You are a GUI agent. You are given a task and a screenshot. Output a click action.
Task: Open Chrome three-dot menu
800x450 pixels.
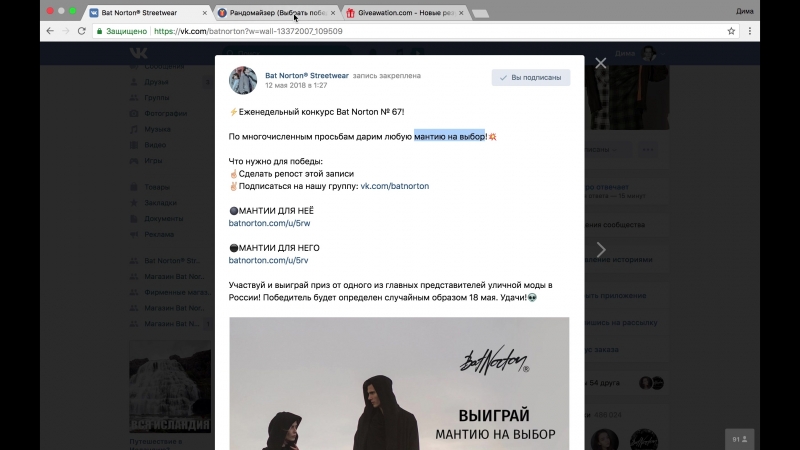tap(749, 31)
